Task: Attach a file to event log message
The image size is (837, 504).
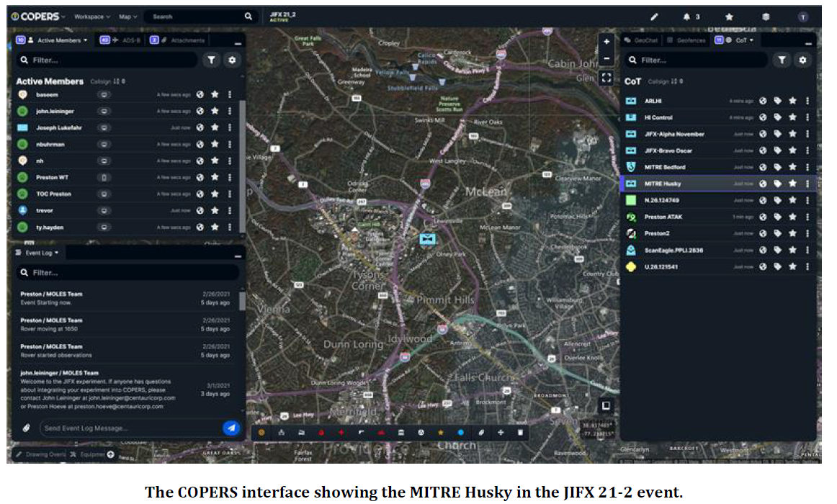Action: pos(26,428)
